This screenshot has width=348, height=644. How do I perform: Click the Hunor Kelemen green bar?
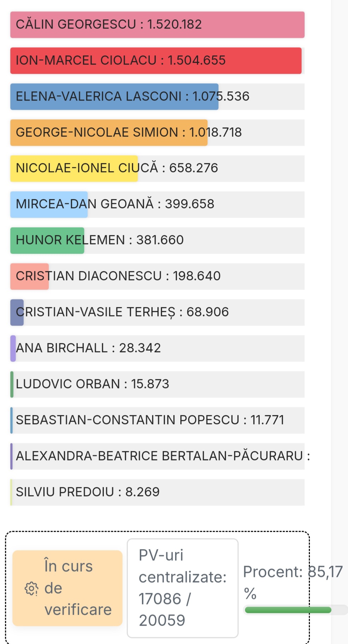(47, 241)
